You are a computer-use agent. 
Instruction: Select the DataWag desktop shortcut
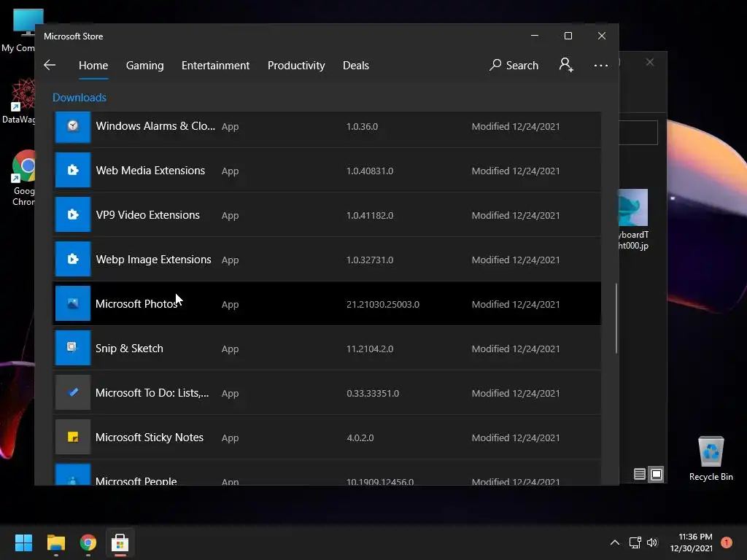point(18,101)
